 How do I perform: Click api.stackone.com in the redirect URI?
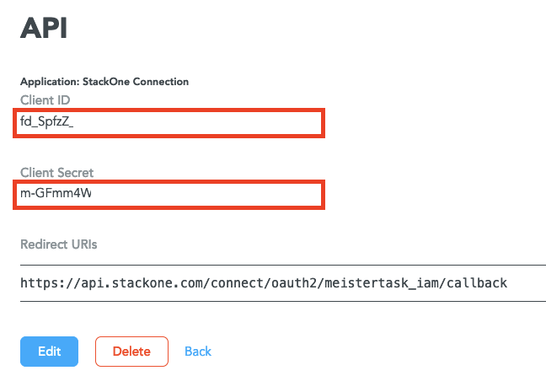click(142, 283)
